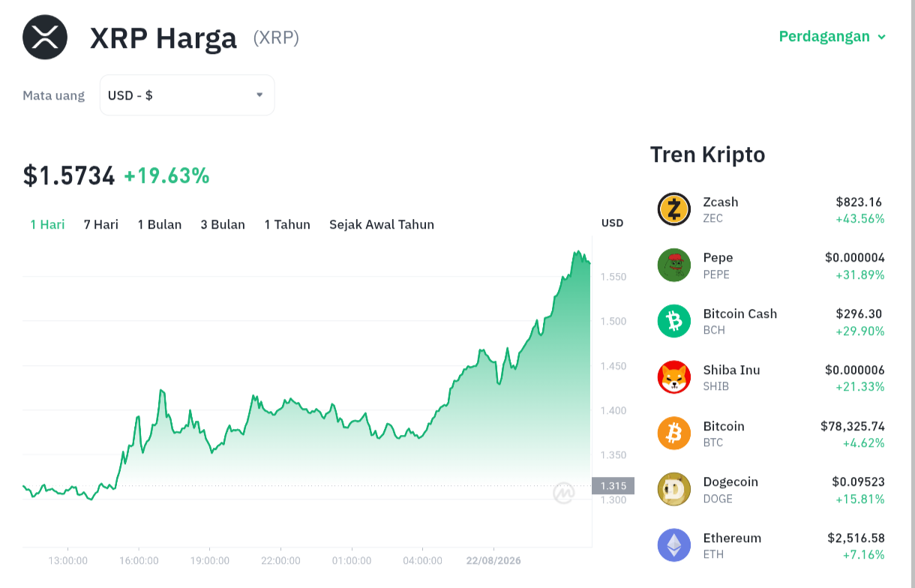The image size is (915, 588).
Task: Switch to the 3 Bulan tab
Action: coord(223,224)
